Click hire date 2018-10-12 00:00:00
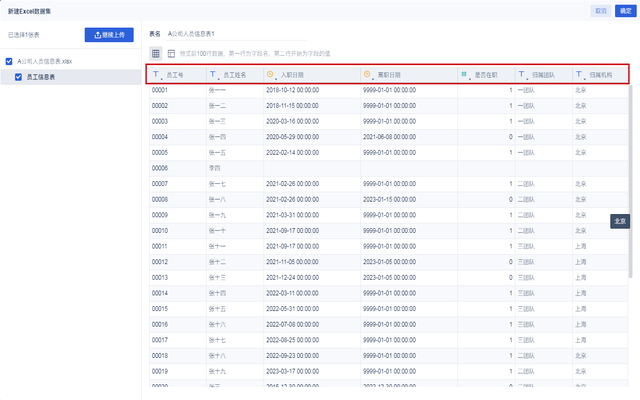The width and height of the screenshot is (640, 400). (293, 90)
